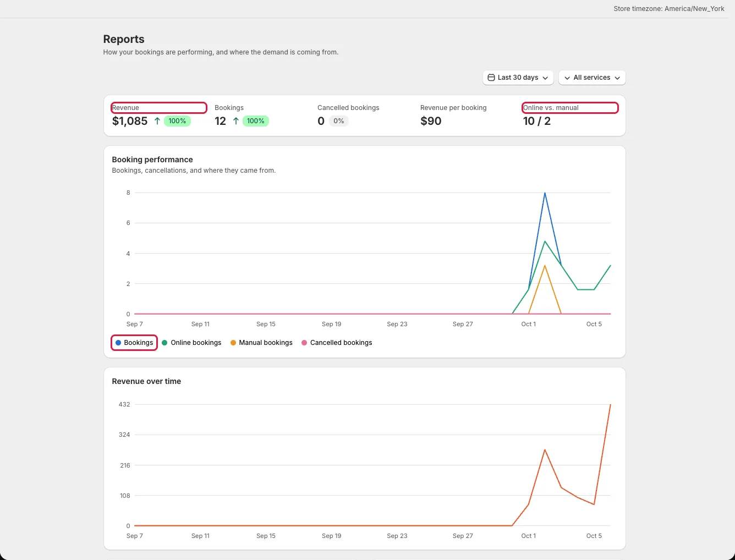The width and height of the screenshot is (735, 560).
Task: Click the 100% badge next to Revenue value
Action: coord(177,121)
